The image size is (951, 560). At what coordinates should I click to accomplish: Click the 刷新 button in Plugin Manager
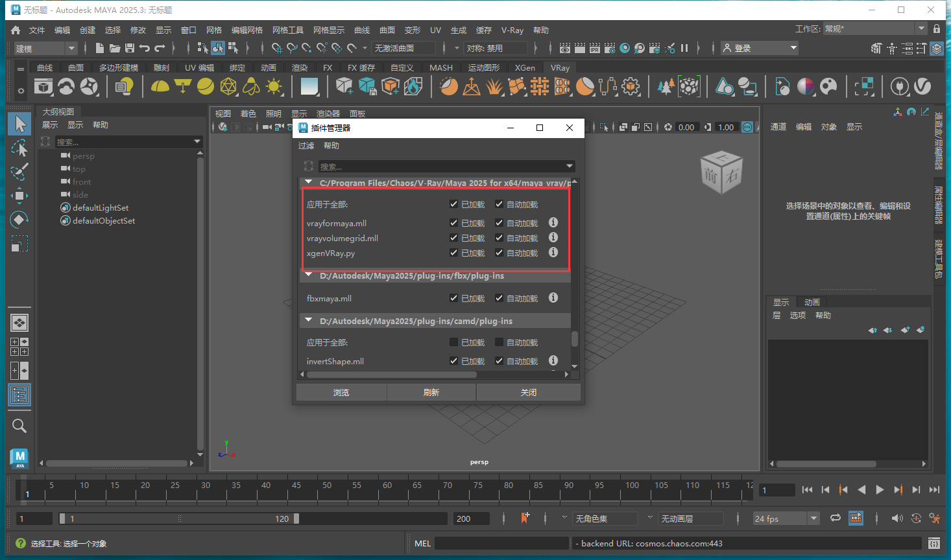coord(431,391)
